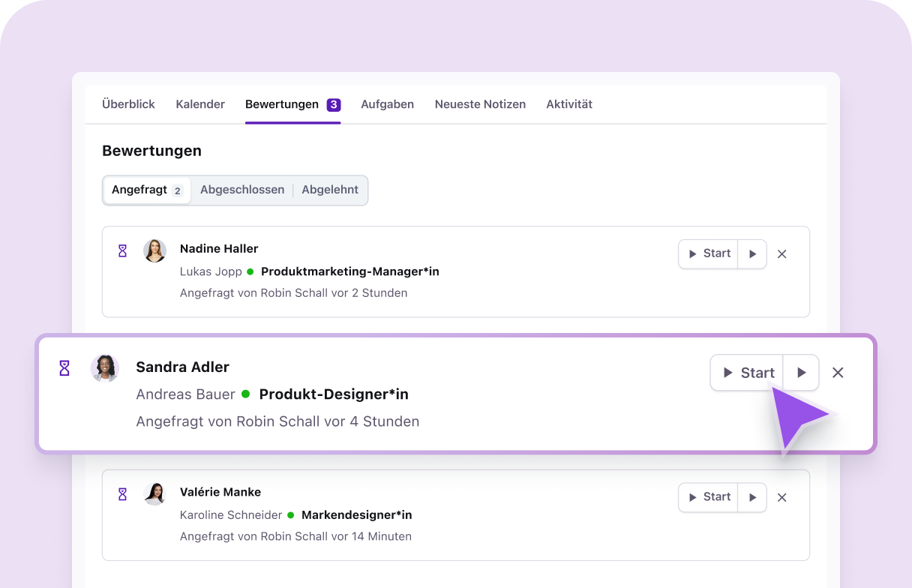Click hourglass icon beside Nadine Haller
This screenshot has height=588, width=912.
tap(122, 250)
